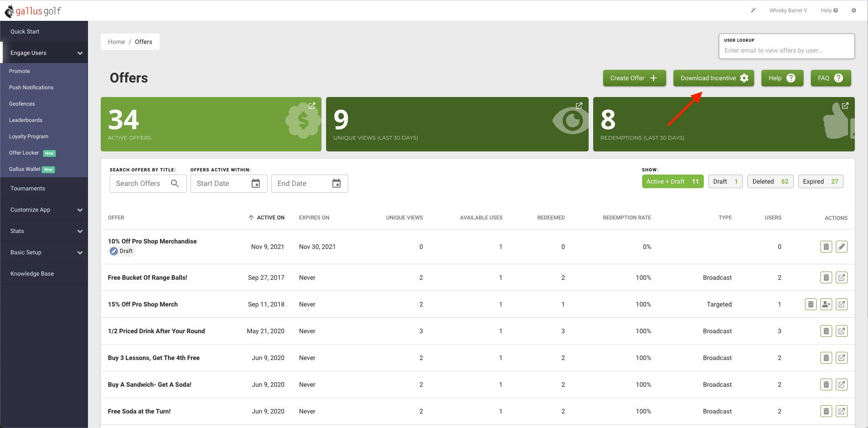This screenshot has height=428, width=868.
Task: Open the FAQ button
Action: coord(831,78)
